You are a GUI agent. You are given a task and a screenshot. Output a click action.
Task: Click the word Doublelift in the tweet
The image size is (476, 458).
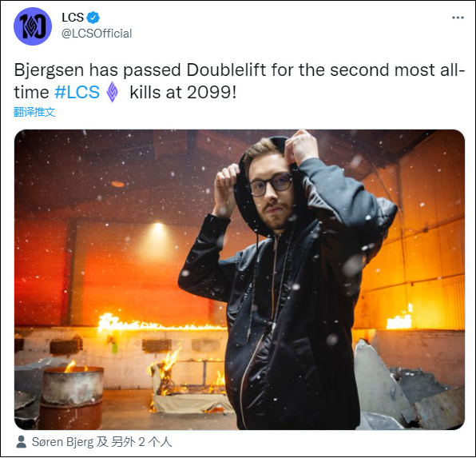(226, 70)
